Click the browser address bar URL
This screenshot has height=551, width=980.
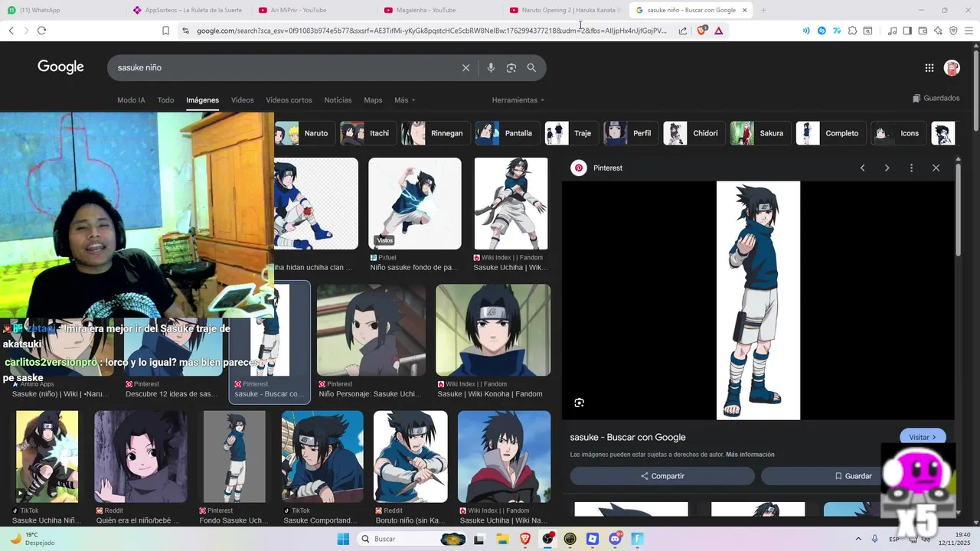431,31
